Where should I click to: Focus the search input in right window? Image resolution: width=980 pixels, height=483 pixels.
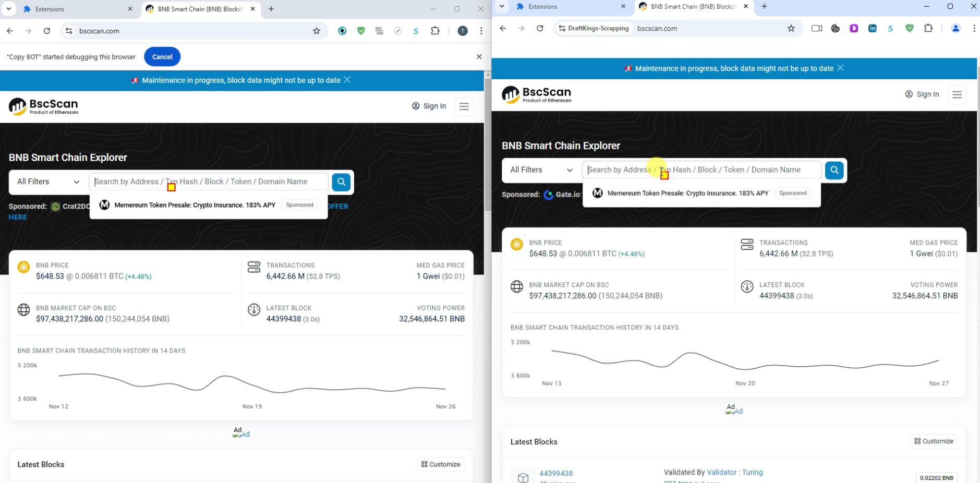701,170
